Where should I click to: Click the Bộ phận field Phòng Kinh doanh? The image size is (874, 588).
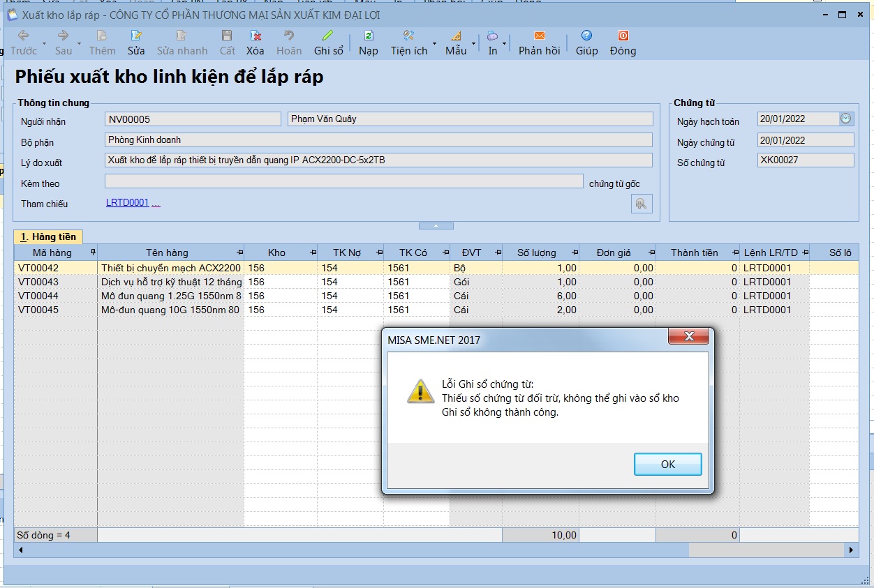[x=378, y=140]
